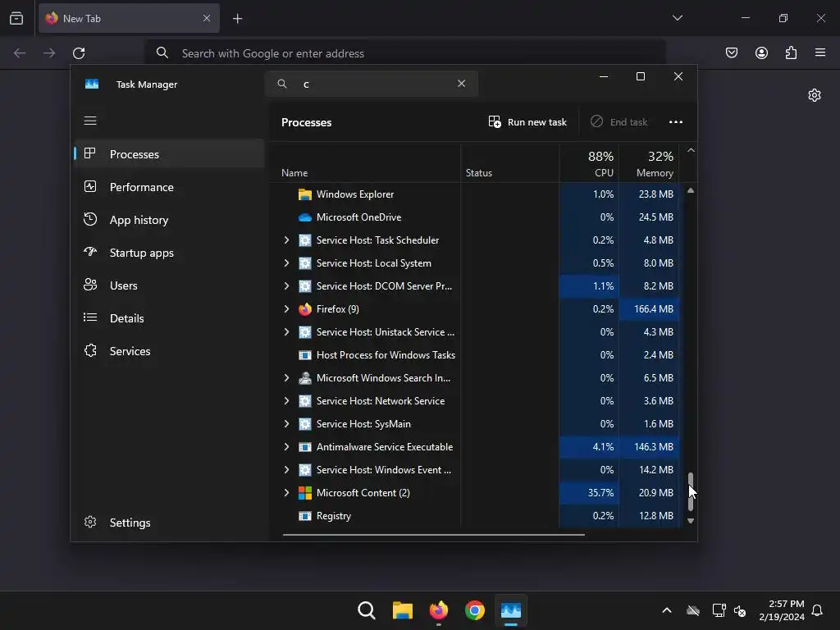Select Microsoft OneDrive cloud icon
This screenshot has height=630, width=840.
click(x=305, y=217)
